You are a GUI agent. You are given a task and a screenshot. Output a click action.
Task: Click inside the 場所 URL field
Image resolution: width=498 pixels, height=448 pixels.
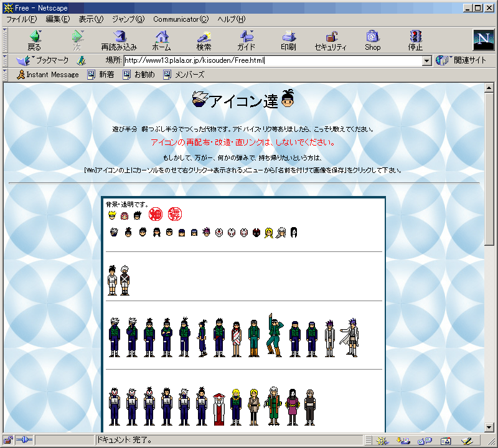coord(273,60)
